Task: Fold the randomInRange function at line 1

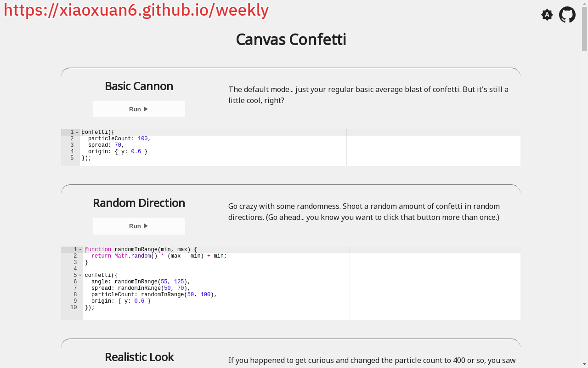Action: [80, 250]
